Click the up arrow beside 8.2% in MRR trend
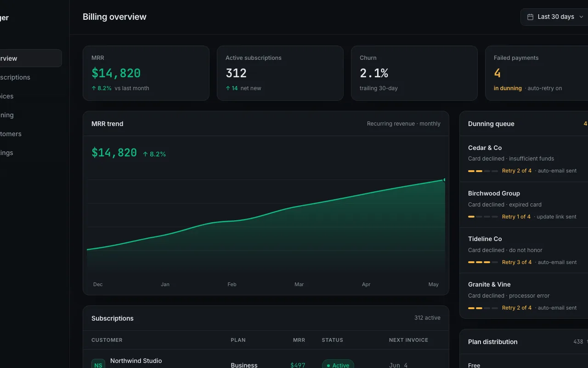 click(145, 154)
